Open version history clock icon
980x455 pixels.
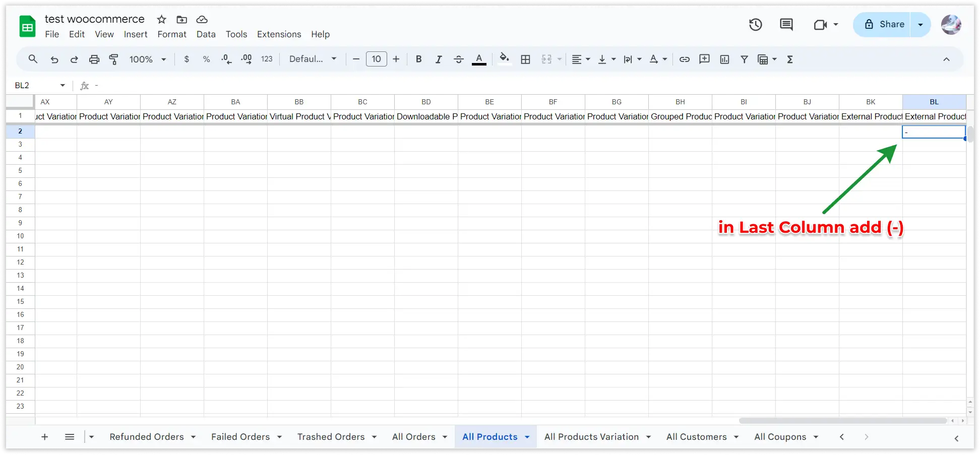coord(755,25)
